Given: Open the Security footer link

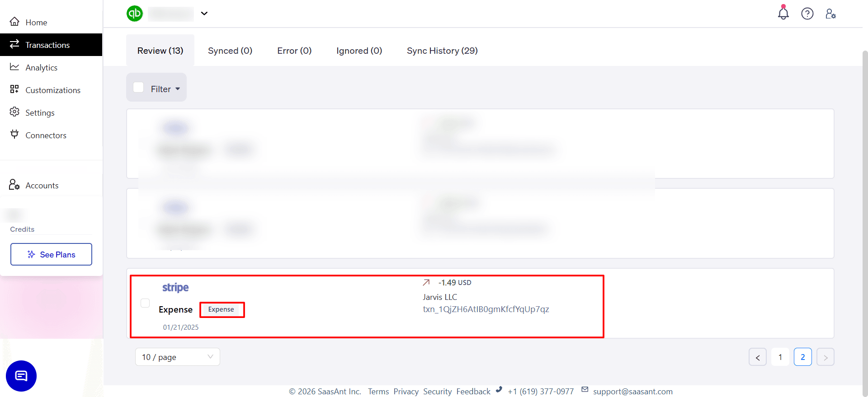Looking at the screenshot, I should [437, 392].
